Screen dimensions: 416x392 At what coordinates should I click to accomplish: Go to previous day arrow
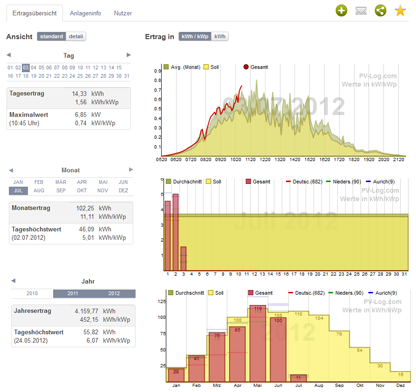[9, 55]
